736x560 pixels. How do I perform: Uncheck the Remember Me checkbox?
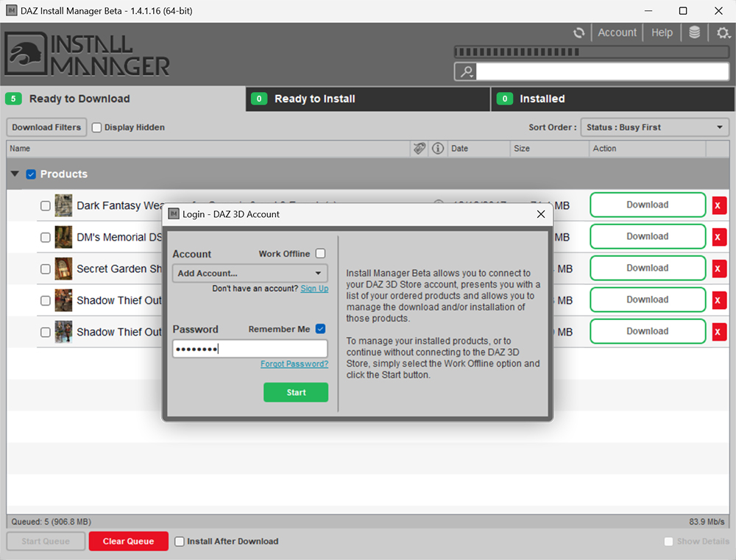[x=320, y=329]
